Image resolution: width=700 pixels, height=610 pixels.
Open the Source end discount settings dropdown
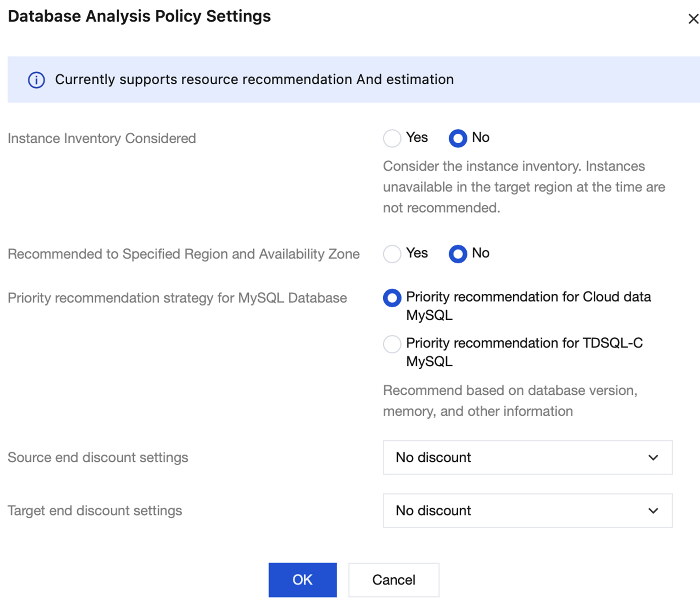528,457
